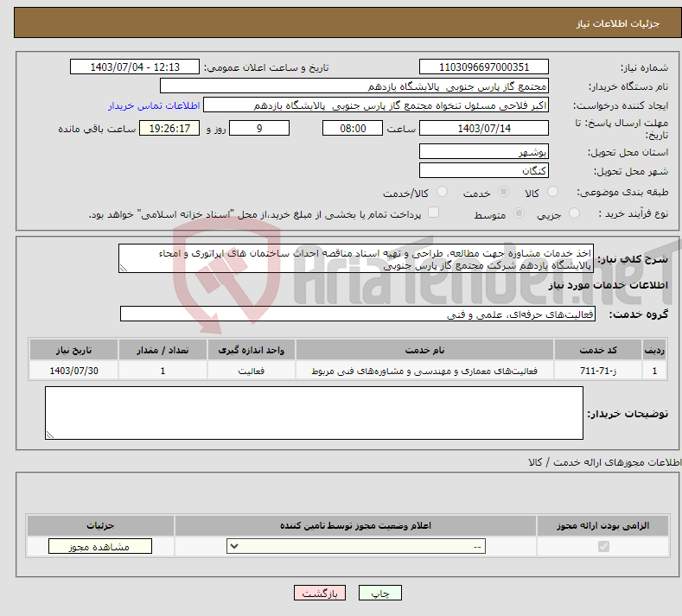This screenshot has height=616, width=682.
Task: Click the buyer organization name field
Action: click(354, 86)
